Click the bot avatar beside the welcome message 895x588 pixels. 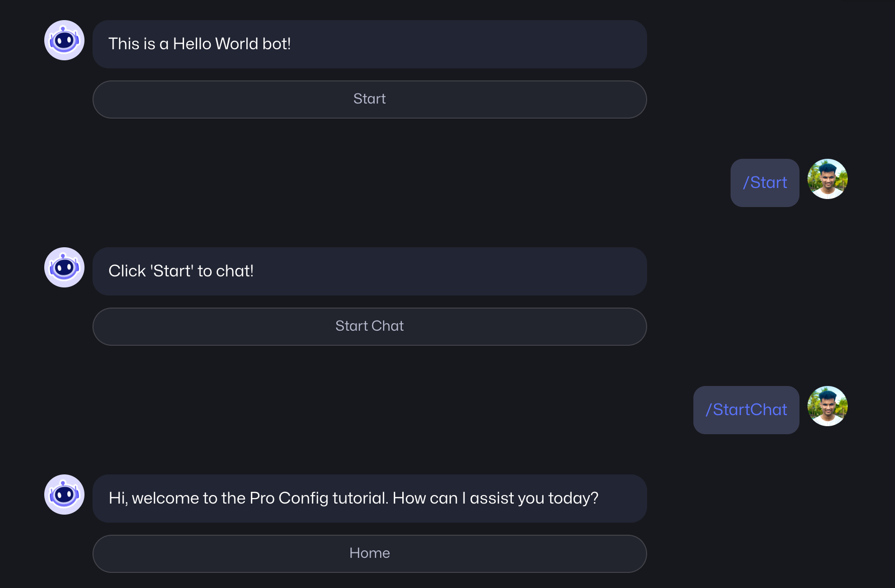pos(64,495)
